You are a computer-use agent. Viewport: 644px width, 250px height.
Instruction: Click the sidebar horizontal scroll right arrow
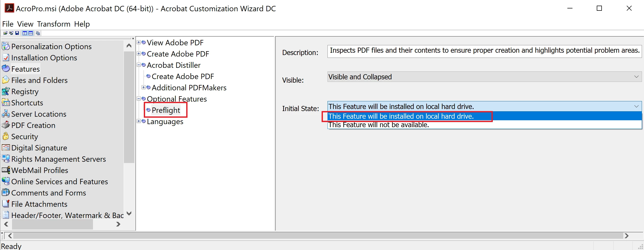click(118, 224)
